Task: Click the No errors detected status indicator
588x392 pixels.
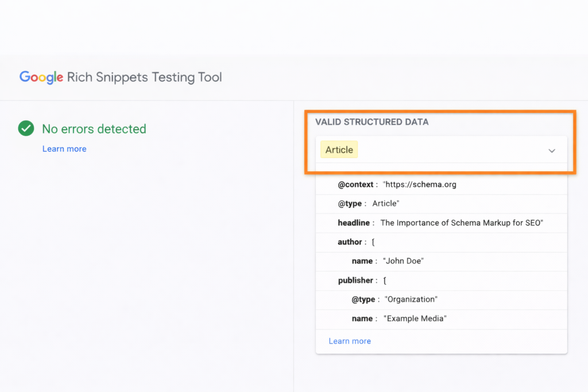Action: 94,129
